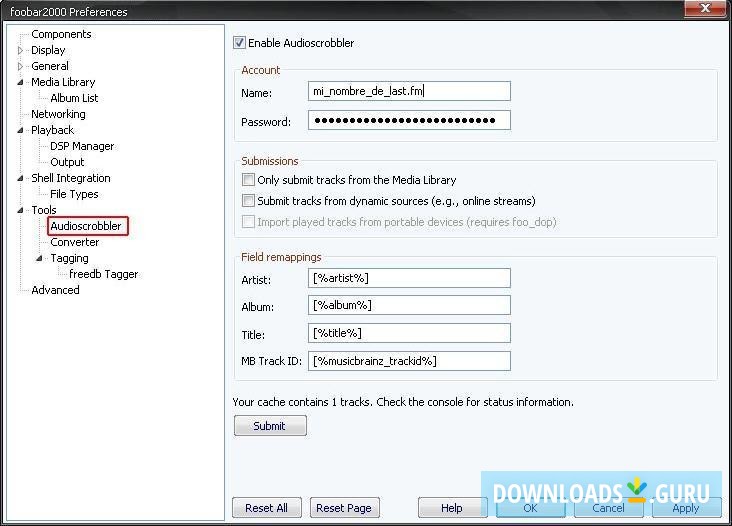732x526 pixels.
Task: Focus the MB Track ID field
Action: click(409, 361)
